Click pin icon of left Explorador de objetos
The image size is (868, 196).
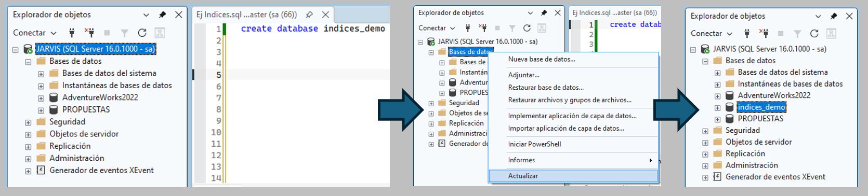click(x=163, y=15)
